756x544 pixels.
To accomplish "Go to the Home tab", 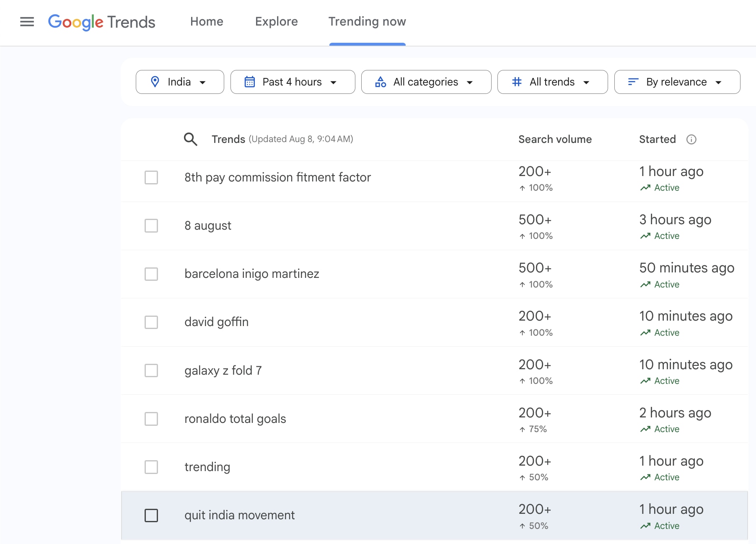I will [207, 22].
